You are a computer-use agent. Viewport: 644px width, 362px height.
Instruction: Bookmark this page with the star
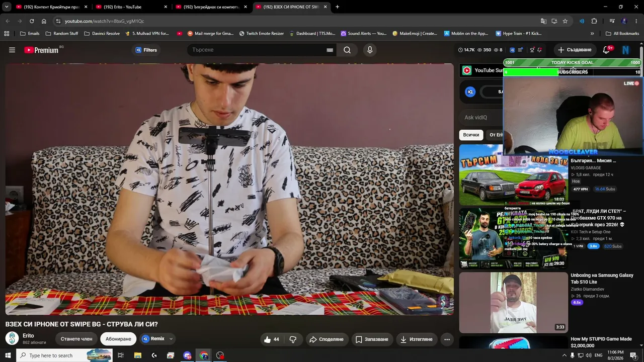[565, 21]
